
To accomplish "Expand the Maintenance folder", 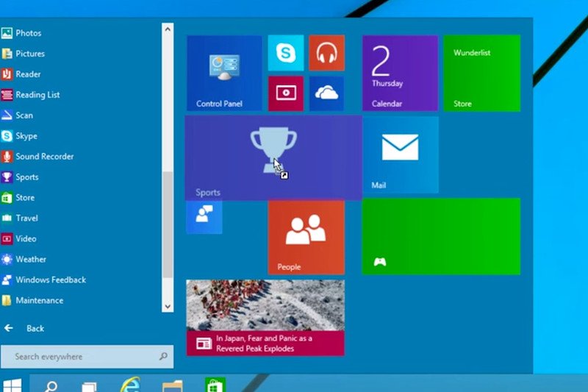I will (32, 301).
